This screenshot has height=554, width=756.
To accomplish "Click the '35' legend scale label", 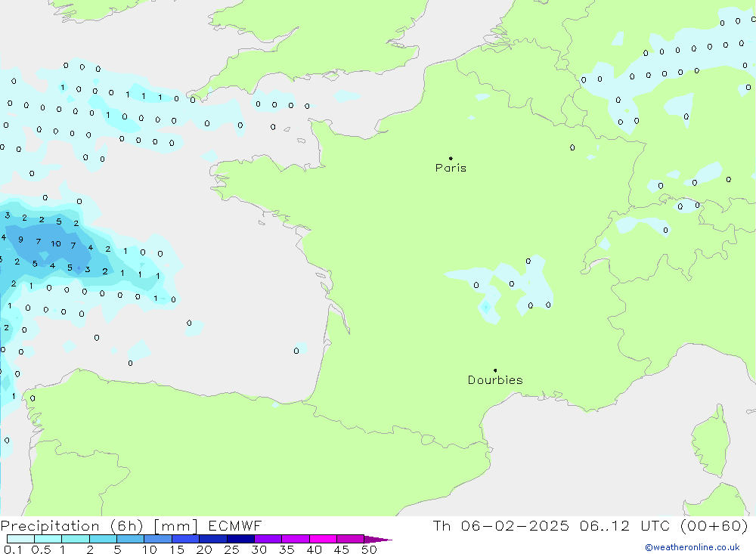I will pos(287,549).
